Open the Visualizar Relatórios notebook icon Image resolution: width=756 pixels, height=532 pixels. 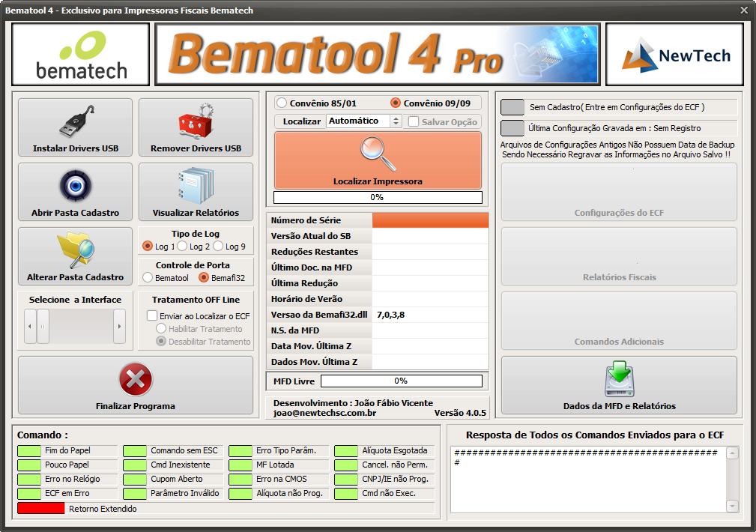[x=196, y=187]
